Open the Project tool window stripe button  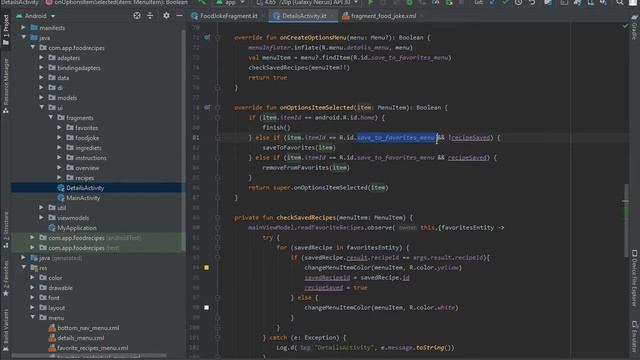(5, 30)
